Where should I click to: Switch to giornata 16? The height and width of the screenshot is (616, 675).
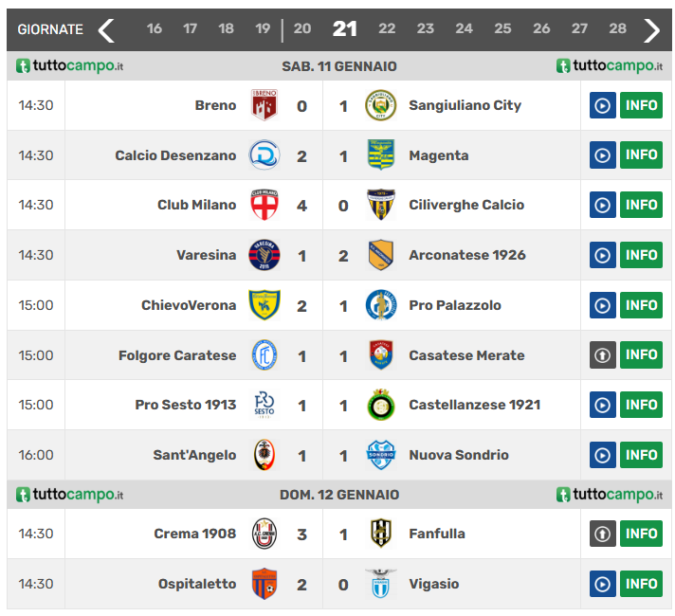[x=155, y=29]
